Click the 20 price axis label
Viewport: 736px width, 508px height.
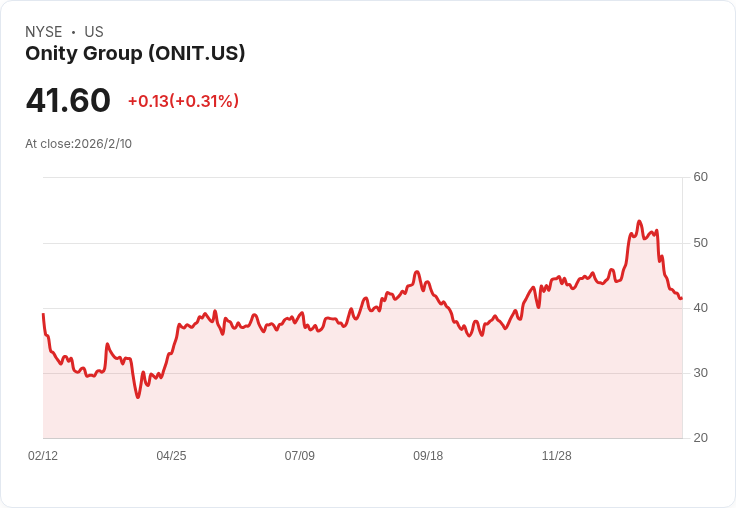click(x=700, y=438)
